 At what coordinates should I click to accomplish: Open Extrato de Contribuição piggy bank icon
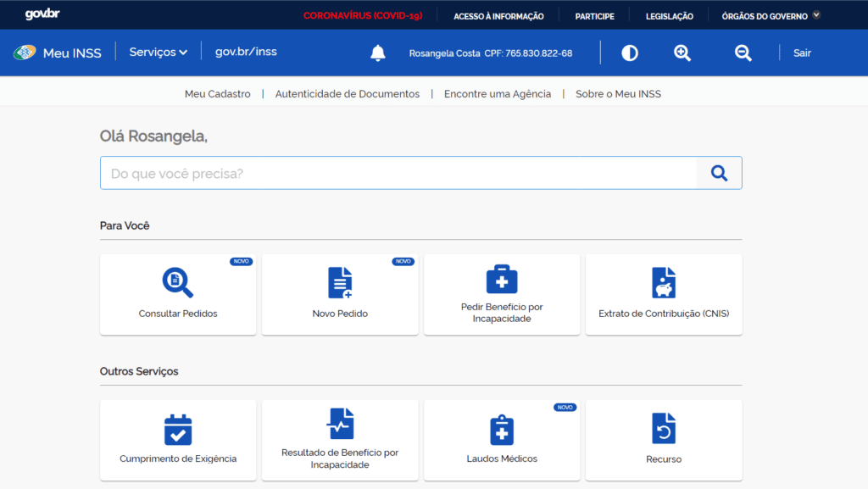664,282
